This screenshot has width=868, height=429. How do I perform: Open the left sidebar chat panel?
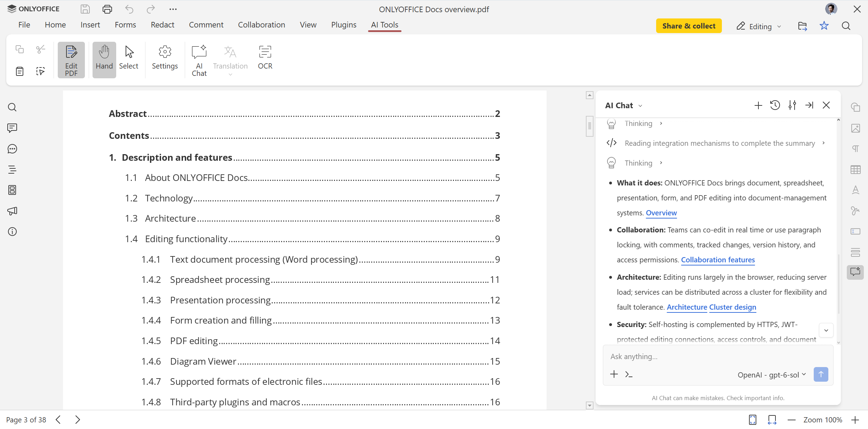click(x=12, y=149)
